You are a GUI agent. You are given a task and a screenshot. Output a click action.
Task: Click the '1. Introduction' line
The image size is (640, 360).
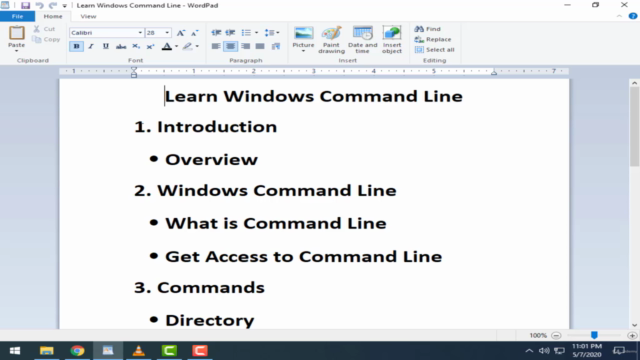(206, 127)
